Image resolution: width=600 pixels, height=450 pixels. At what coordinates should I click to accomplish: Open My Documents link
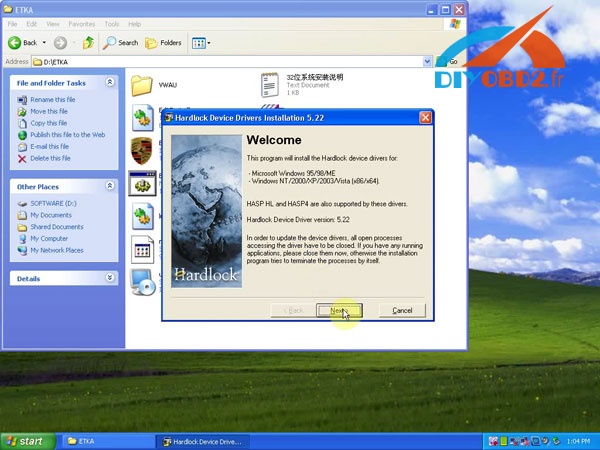point(44,215)
